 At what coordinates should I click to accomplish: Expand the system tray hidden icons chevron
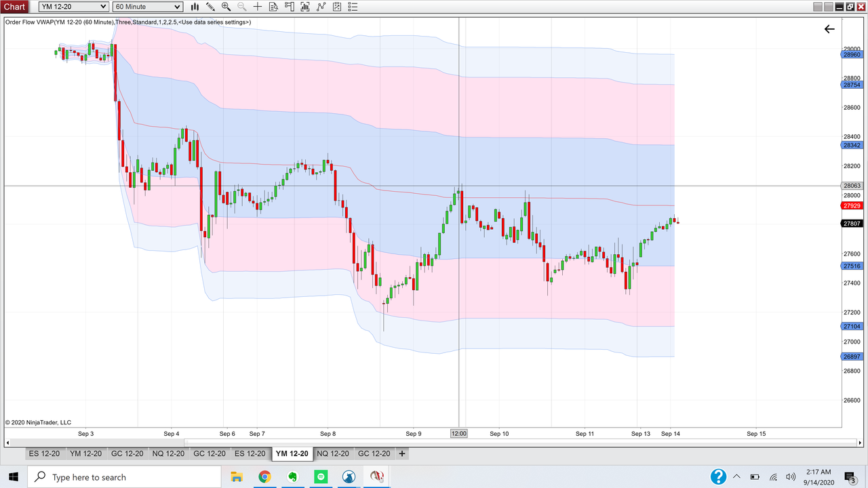736,476
